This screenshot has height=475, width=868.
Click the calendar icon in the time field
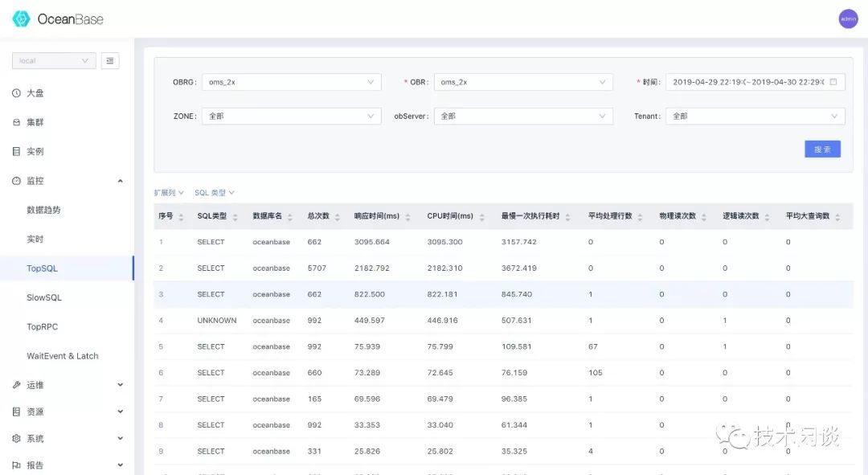tap(833, 82)
